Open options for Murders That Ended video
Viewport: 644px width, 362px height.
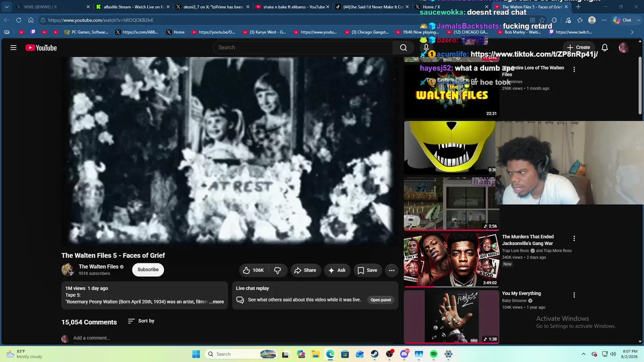click(x=574, y=238)
